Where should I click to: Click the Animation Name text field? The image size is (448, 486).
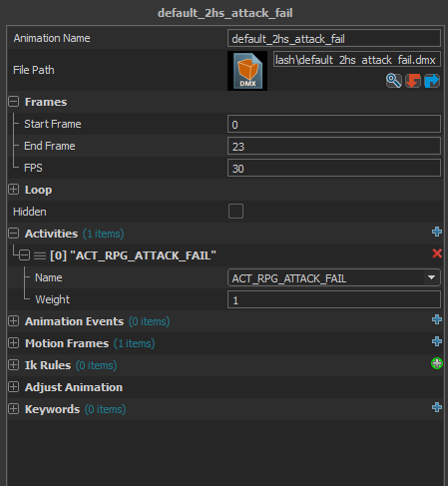coord(334,38)
